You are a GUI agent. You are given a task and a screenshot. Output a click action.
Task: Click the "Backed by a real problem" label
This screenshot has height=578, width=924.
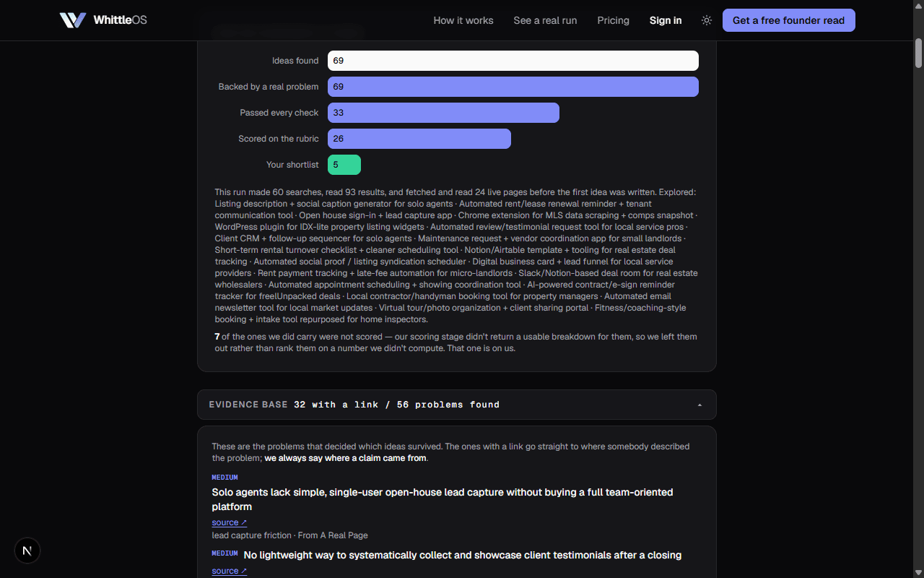click(x=269, y=87)
